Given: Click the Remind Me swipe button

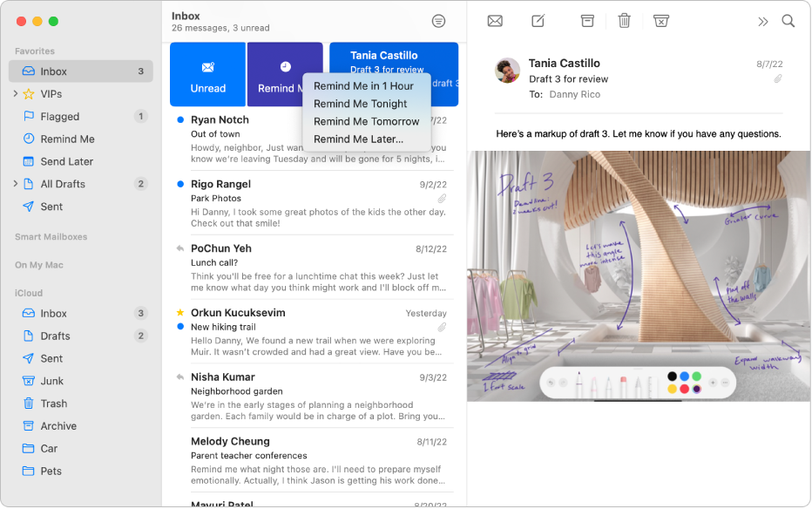Looking at the screenshot, I should pyautogui.click(x=285, y=74).
